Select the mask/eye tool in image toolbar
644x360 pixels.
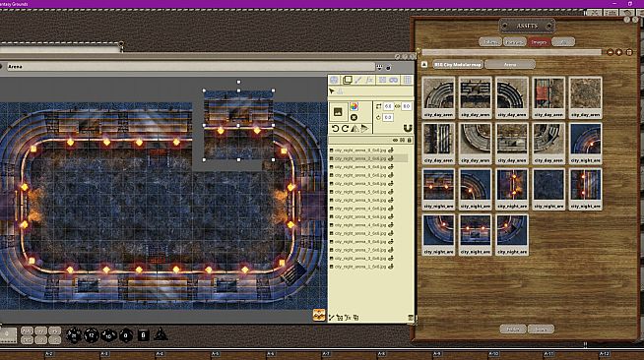[393, 80]
